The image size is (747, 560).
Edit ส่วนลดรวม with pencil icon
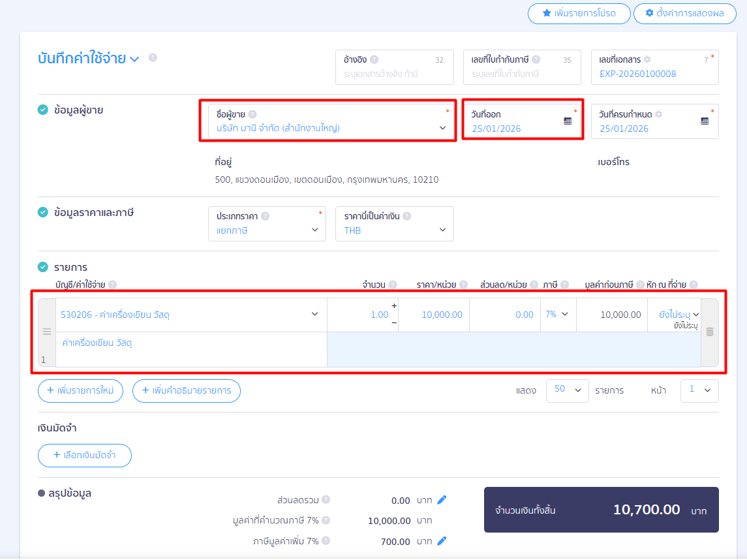click(x=442, y=500)
